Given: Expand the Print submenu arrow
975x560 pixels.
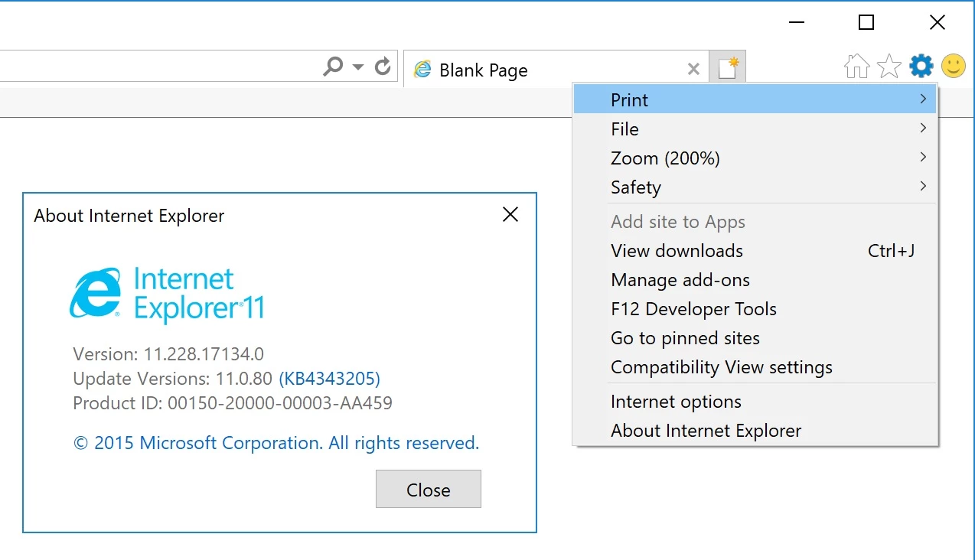Looking at the screenshot, I should [923, 99].
